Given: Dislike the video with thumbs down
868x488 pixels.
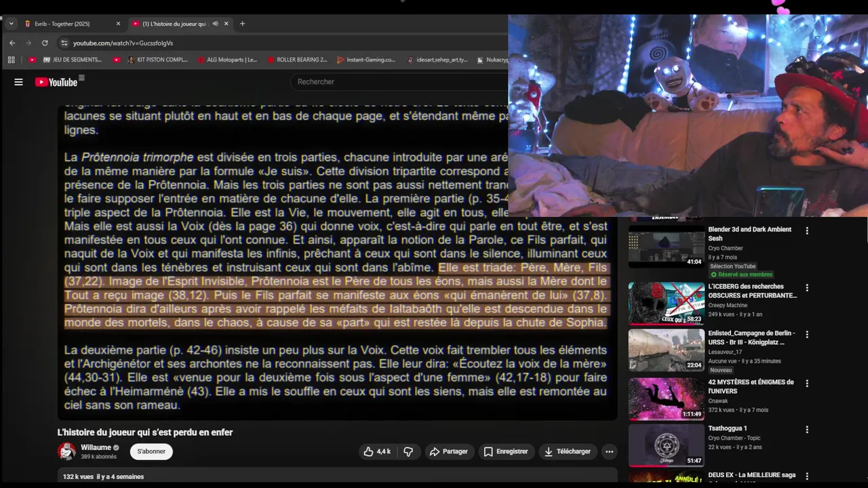Looking at the screenshot, I should click(x=408, y=451).
